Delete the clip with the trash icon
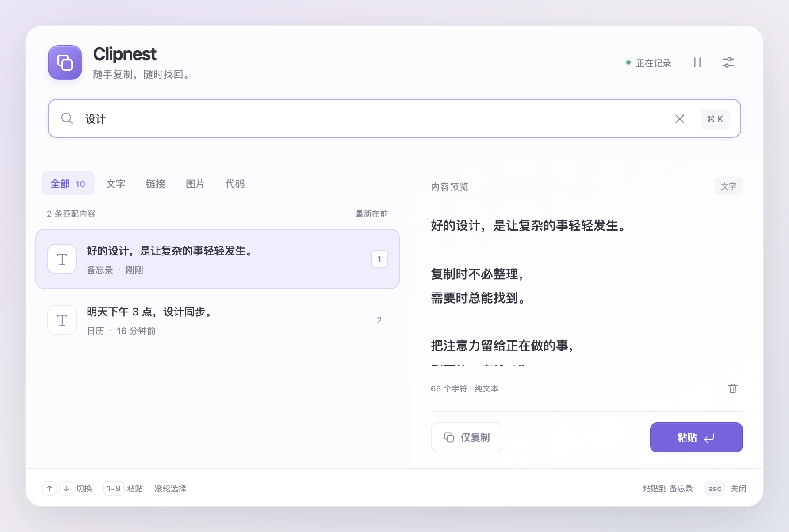 (x=733, y=388)
